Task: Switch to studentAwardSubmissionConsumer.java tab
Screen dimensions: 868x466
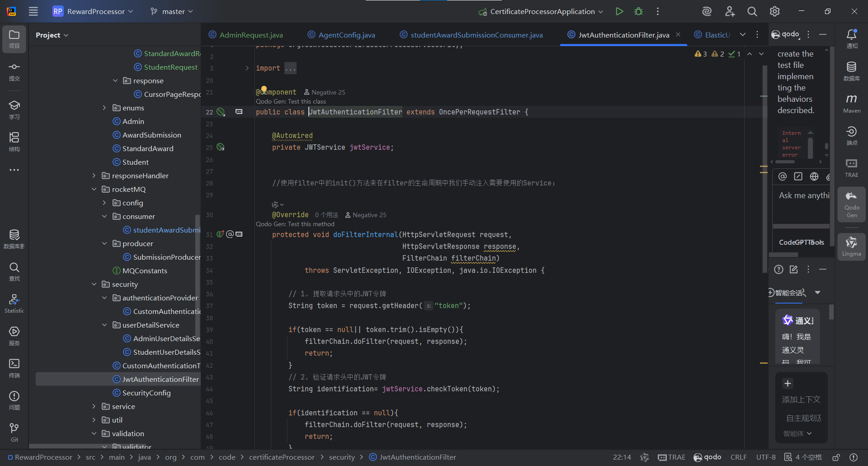Action: point(472,35)
